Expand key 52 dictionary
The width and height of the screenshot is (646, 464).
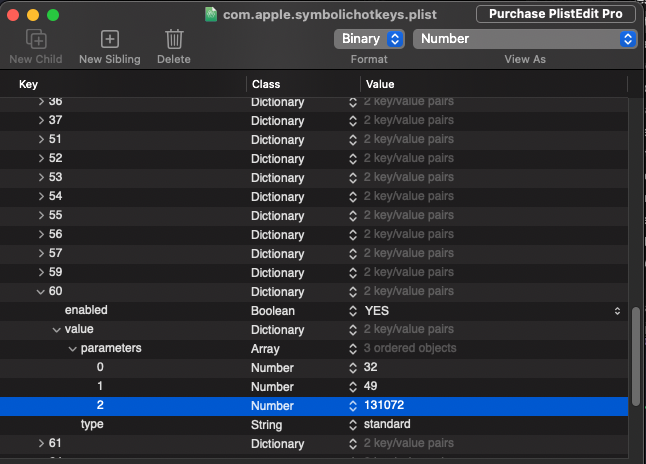41,158
